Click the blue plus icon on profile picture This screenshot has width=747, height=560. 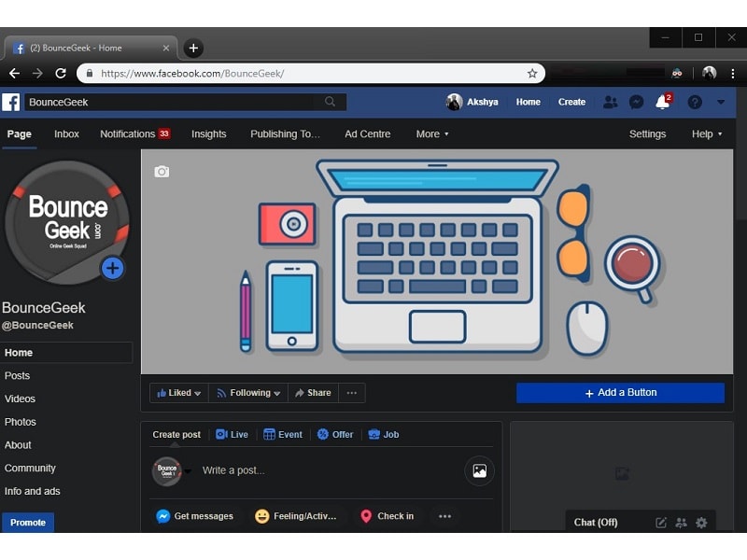tap(112, 268)
